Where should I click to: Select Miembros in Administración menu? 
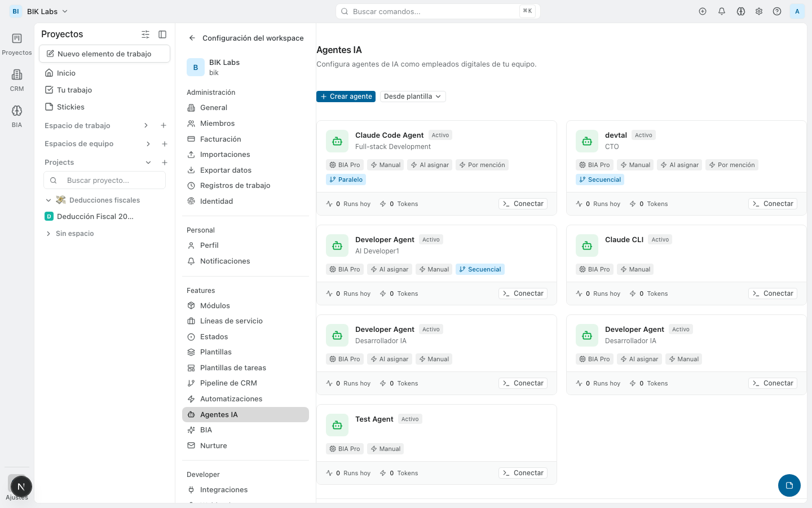tap(217, 124)
